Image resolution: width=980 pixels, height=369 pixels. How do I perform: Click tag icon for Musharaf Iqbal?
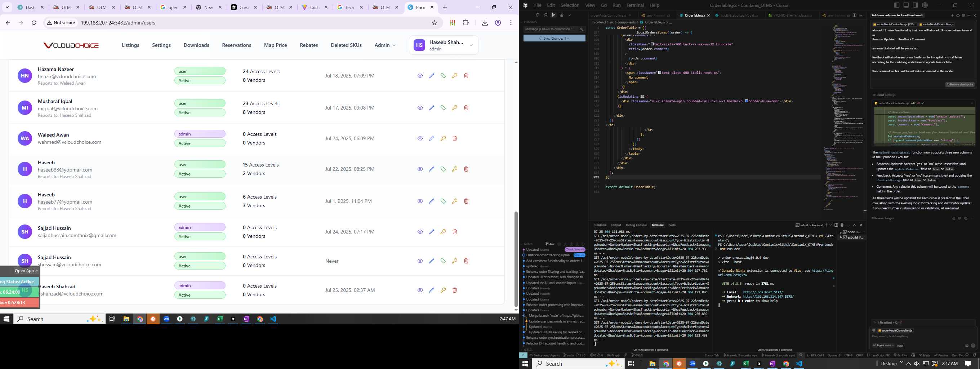tap(443, 108)
